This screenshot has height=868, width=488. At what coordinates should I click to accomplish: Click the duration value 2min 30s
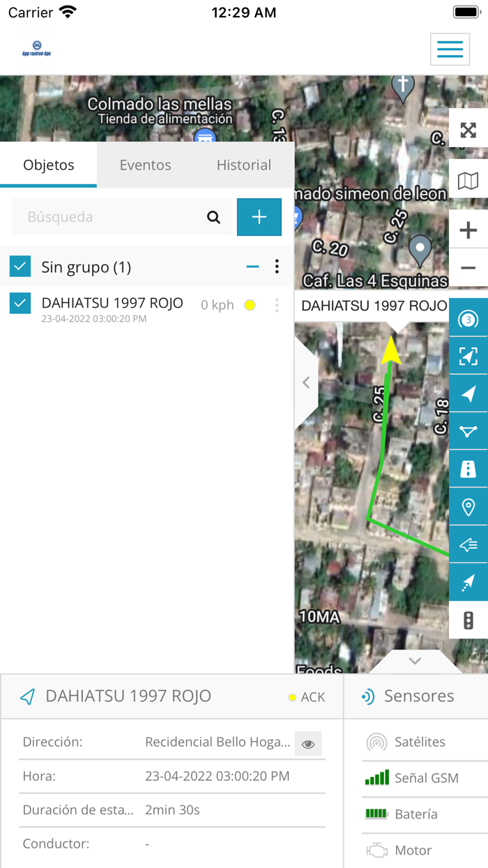(172, 810)
